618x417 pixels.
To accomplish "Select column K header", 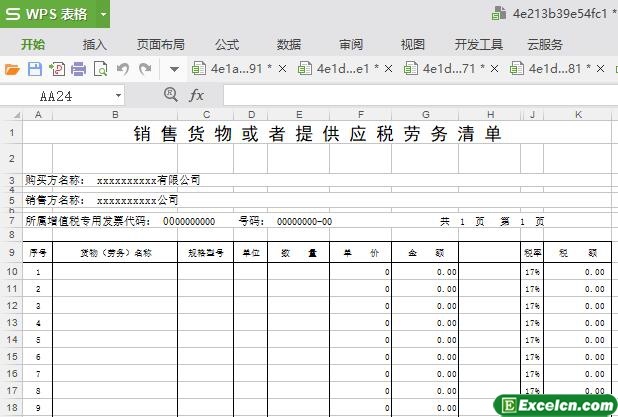I will coord(578,115).
